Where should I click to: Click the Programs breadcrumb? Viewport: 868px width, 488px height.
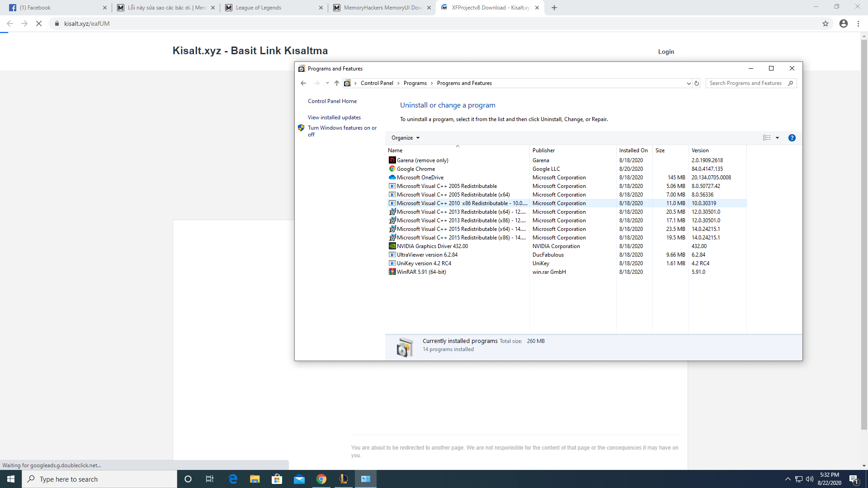coord(415,83)
